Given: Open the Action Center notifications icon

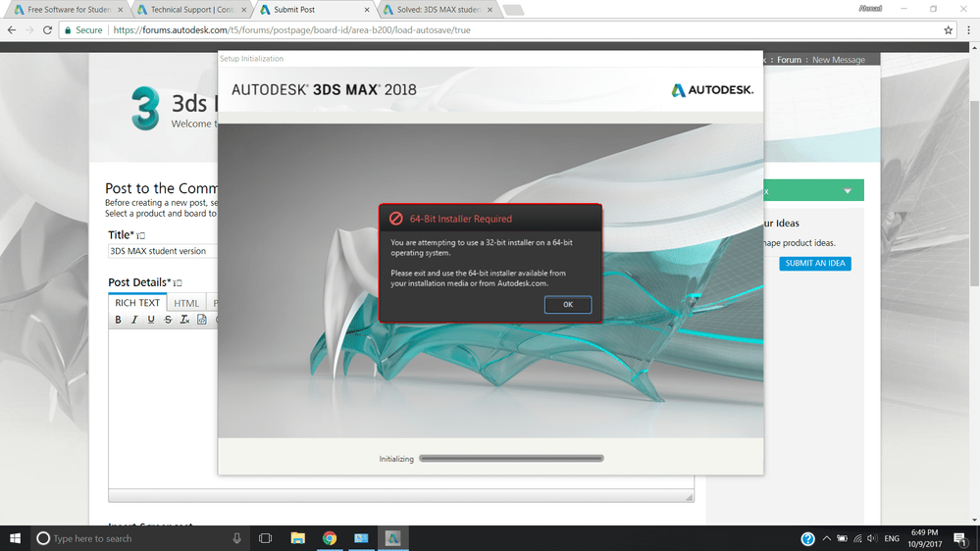Looking at the screenshot, I should point(960,538).
